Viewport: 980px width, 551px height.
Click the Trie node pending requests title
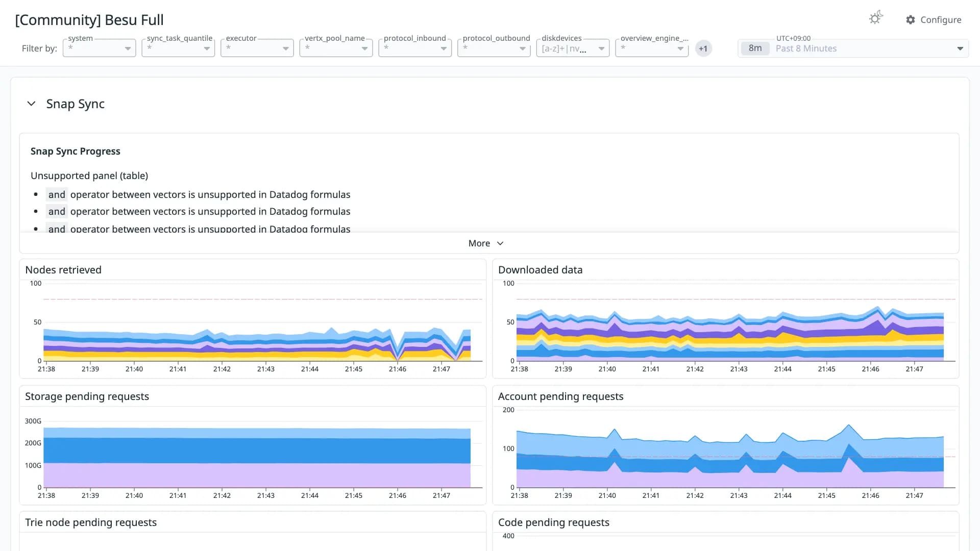(91, 522)
